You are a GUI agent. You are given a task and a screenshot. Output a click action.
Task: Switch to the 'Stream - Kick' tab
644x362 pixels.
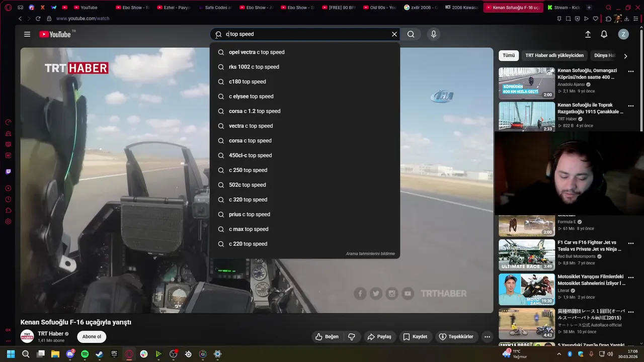click(x=563, y=8)
